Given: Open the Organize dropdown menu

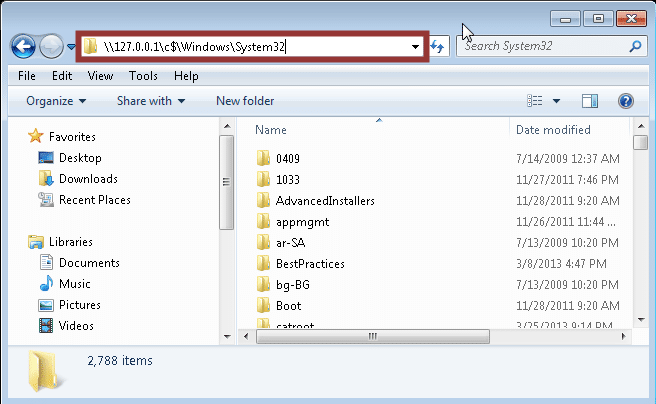Looking at the screenshot, I should pos(56,101).
